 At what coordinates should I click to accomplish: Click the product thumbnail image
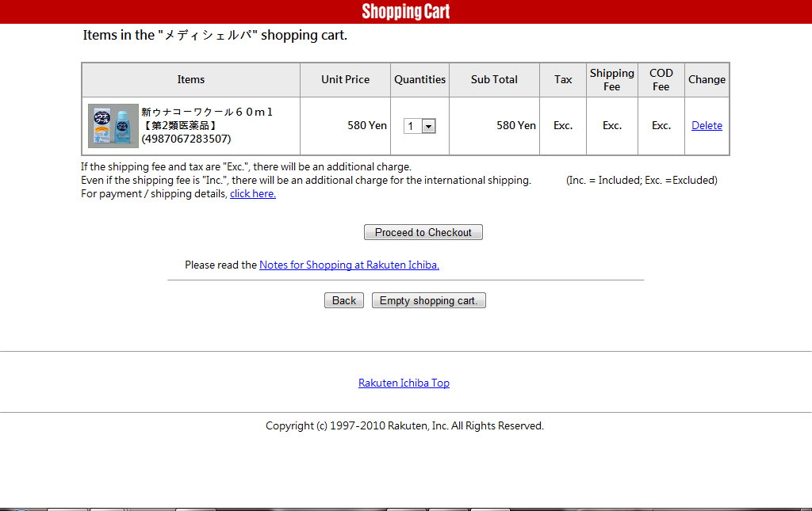(113, 126)
